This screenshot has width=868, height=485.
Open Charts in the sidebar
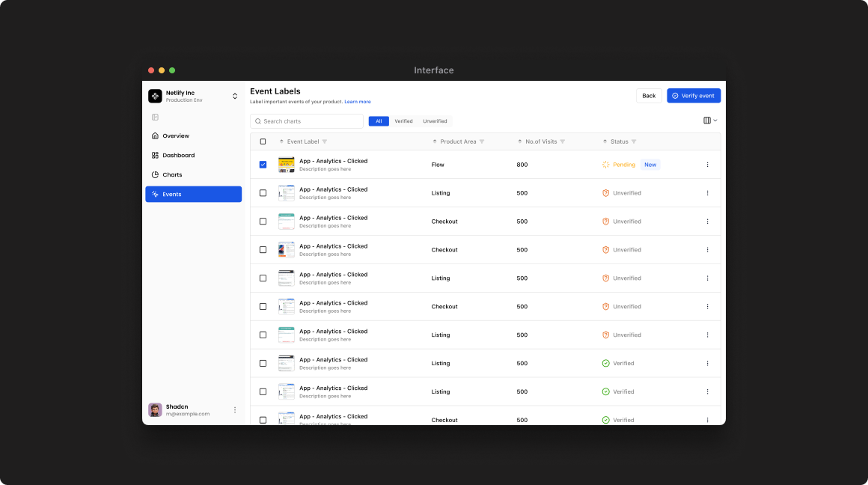click(172, 174)
